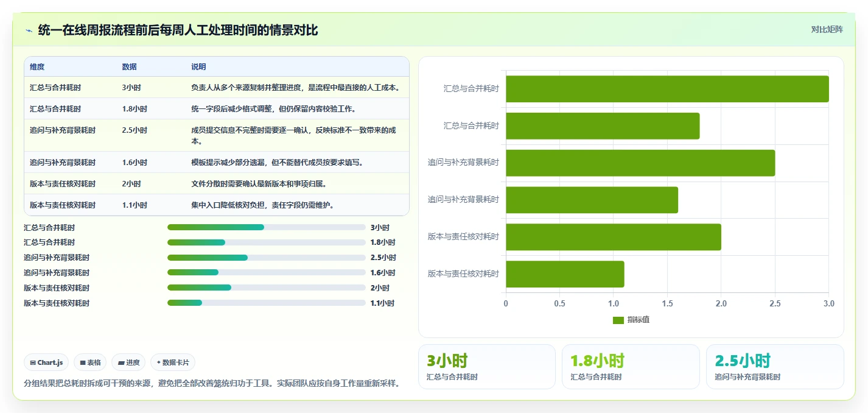Open the 2.5小时 追问与补充背景耗时 data card
Screen dimensions: 868x413
point(775,367)
